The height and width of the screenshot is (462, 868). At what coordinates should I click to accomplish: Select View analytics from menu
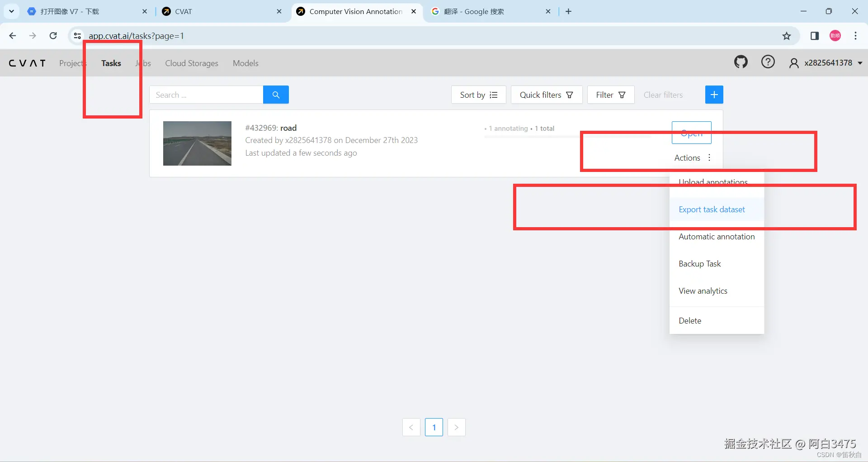[717, 291]
